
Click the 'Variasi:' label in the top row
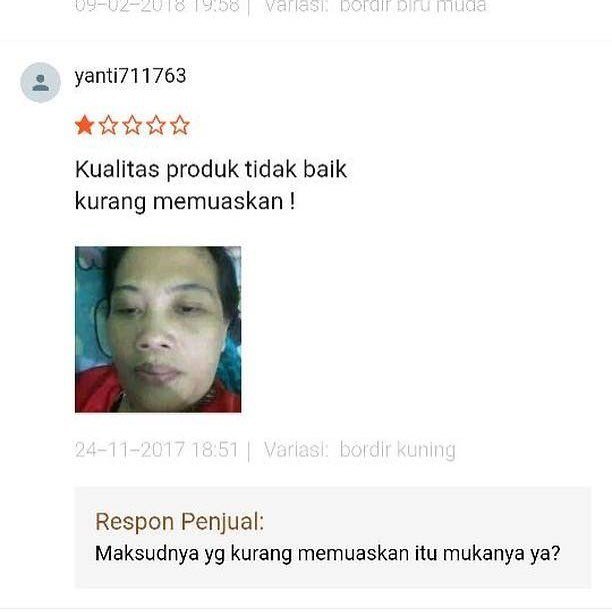tap(296, 7)
